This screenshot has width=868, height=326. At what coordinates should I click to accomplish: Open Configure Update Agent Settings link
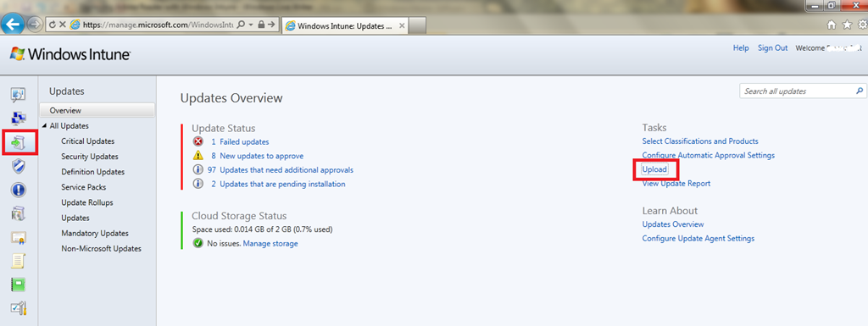tap(698, 238)
